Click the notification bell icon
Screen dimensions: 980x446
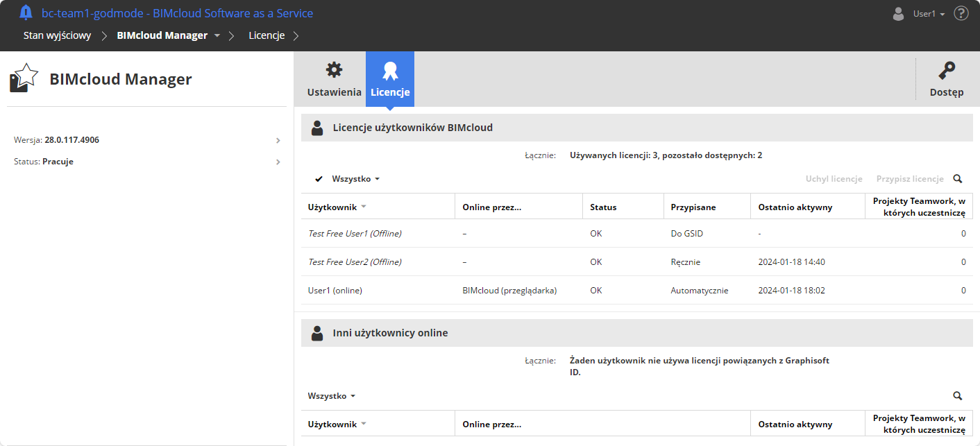(x=26, y=12)
